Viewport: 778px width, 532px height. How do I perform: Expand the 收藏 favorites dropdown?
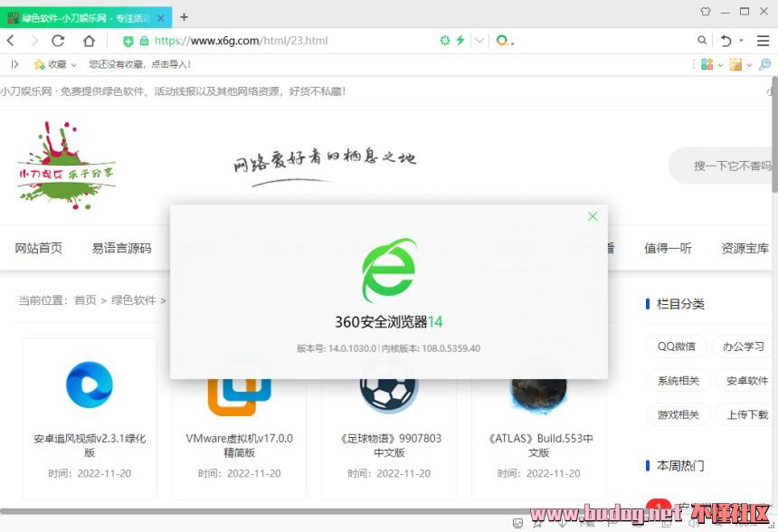click(x=73, y=65)
